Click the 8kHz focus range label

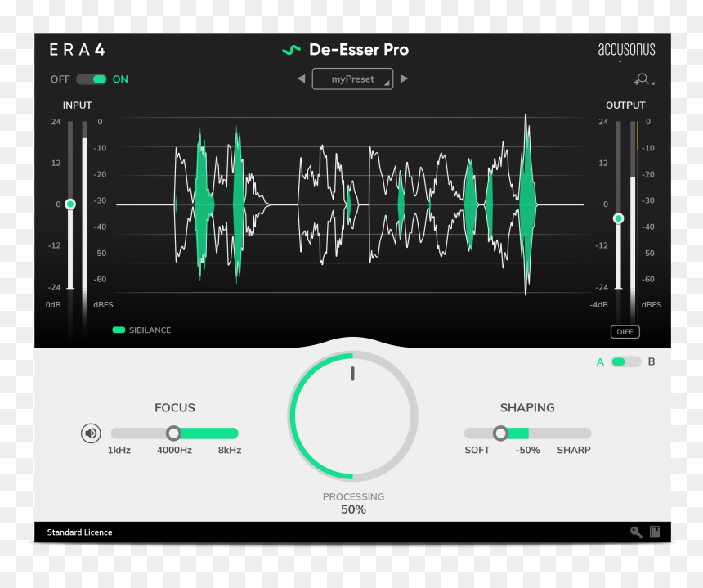(230, 450)
